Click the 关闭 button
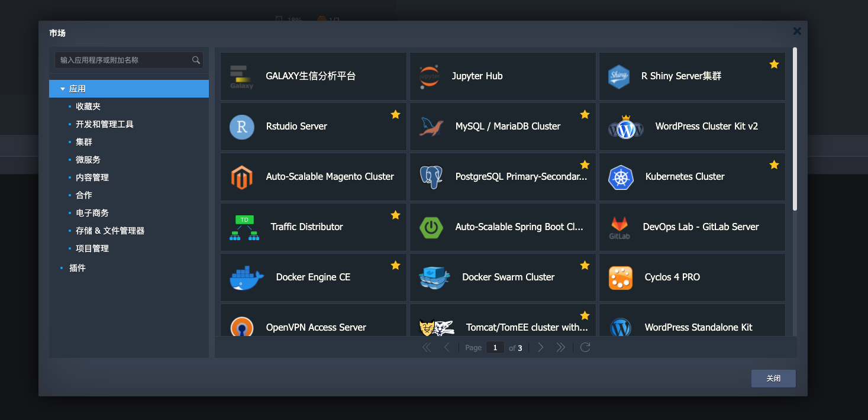The height and width of the screenshot is (420, 868). click(773, 379)
